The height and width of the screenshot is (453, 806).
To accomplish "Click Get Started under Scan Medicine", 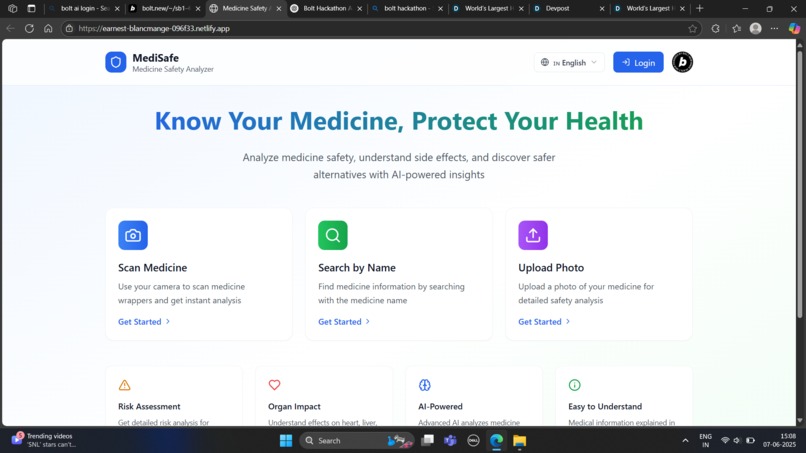I will (144, 321).
